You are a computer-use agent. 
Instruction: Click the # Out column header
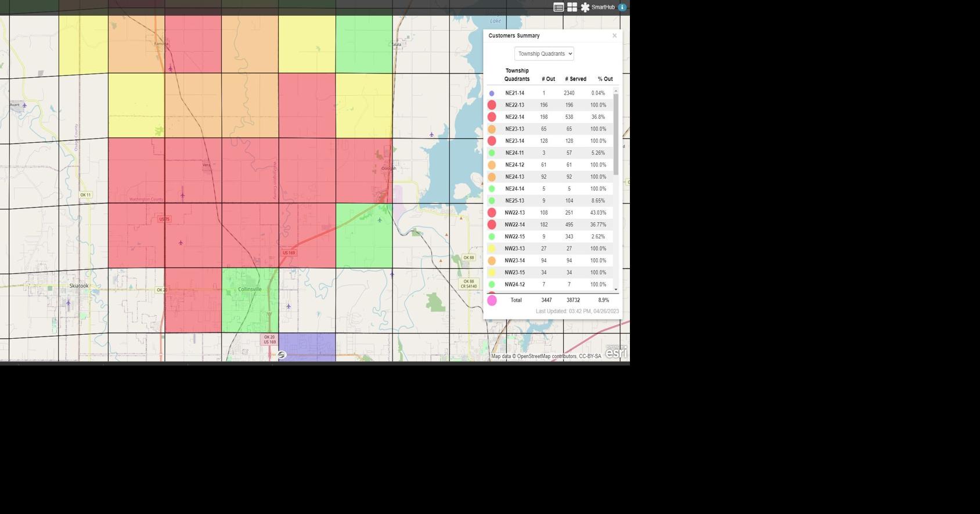click(x=548, y=79)
